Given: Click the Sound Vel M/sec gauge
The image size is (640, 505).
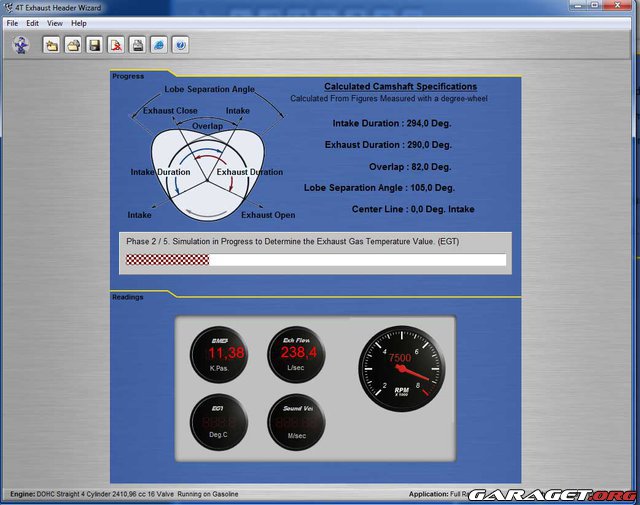Looking at the screenshot, I should click(297, 422).
